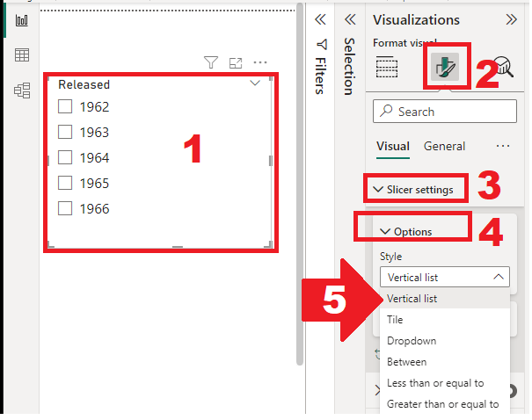
Task: Switch to the General tab
Action: [444, 147]
